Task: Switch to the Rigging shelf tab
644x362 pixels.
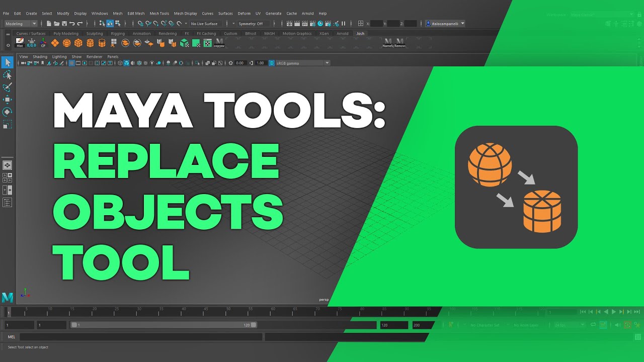Action: click(x=118, y=34)
